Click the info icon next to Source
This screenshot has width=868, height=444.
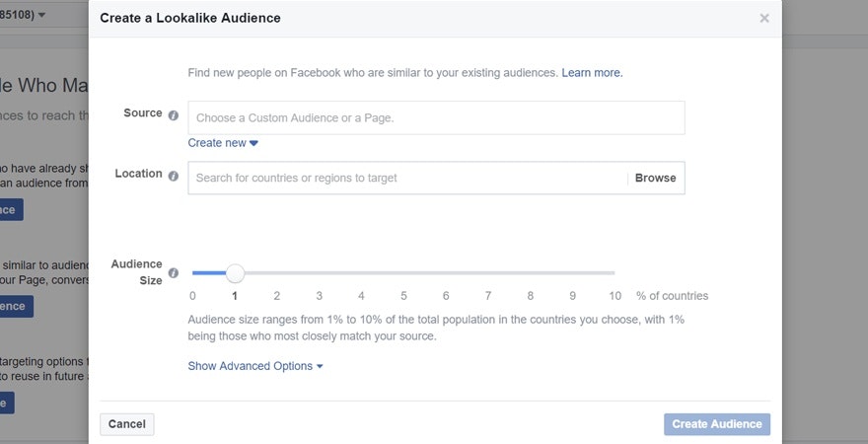(x=174, y=115)
